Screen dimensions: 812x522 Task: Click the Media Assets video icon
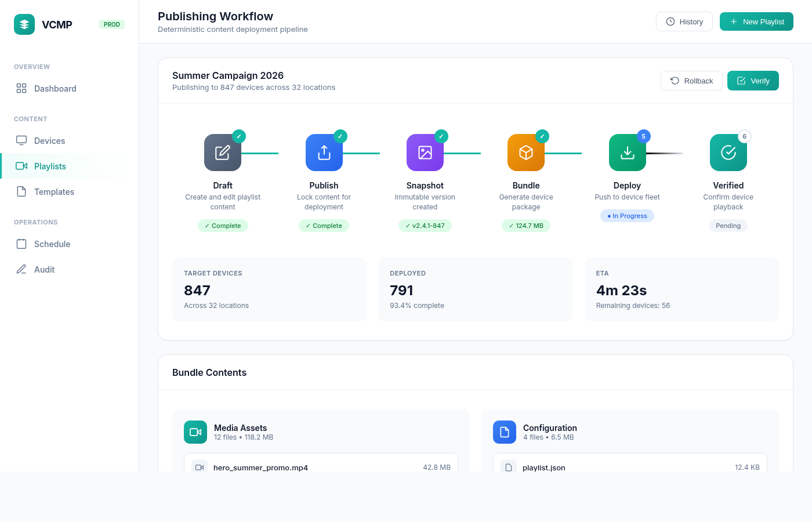pyautogui.click(x=195, y=432)
